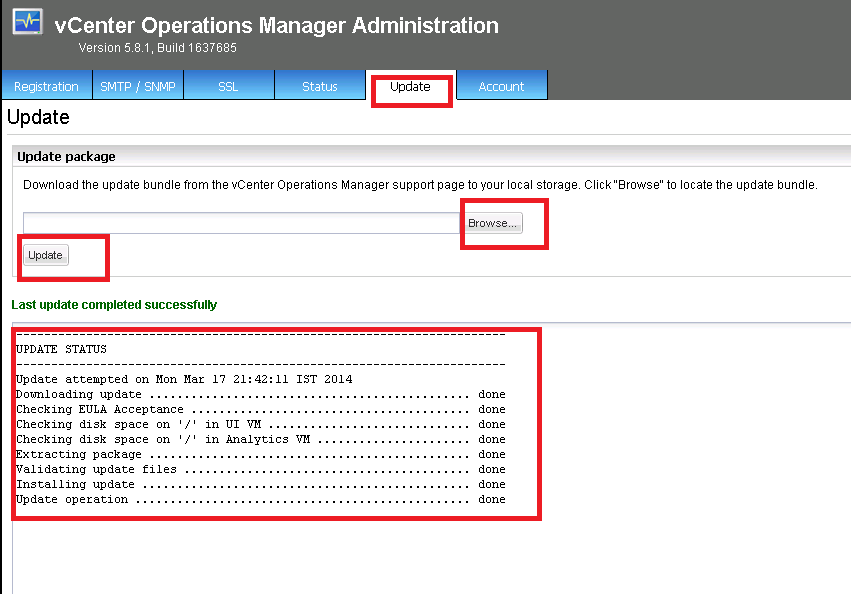Open the Registration tab
This screenshot has width=851, height=594.
[46, 87]
